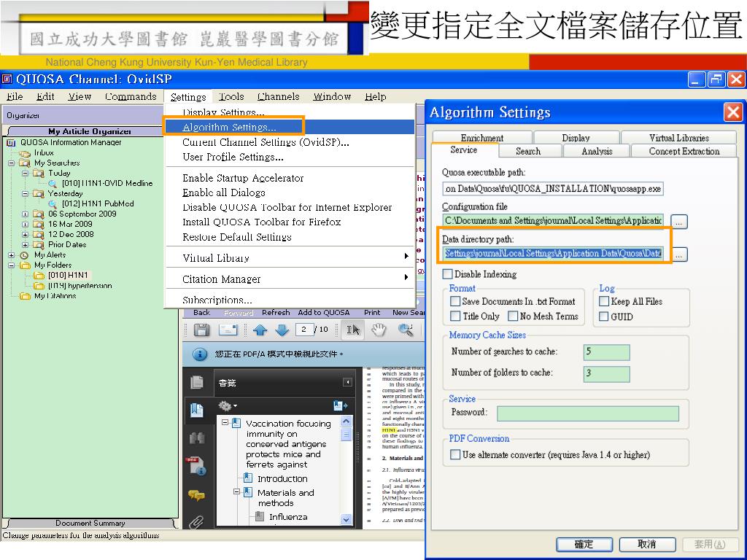Toggle the Disable Indexing checkbox

tap(447, 274)
